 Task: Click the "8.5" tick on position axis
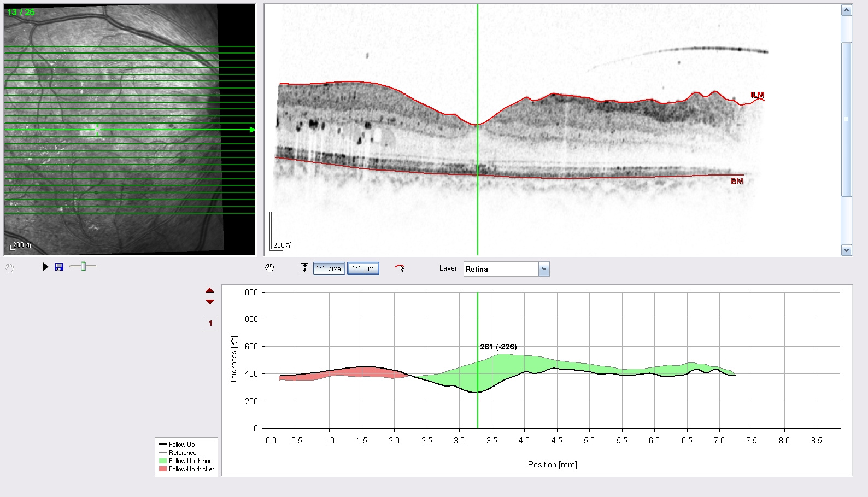click(x=817, y=441)
